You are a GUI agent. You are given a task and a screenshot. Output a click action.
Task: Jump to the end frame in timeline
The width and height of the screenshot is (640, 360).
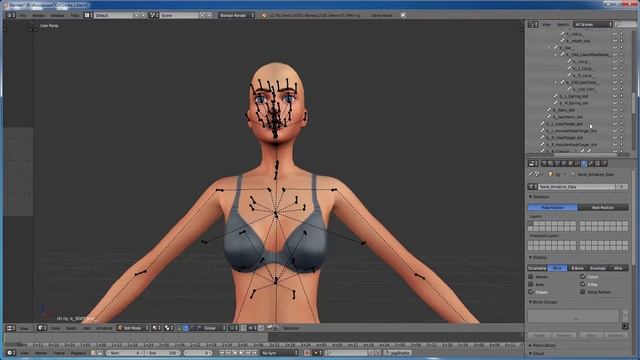(254, 353)
